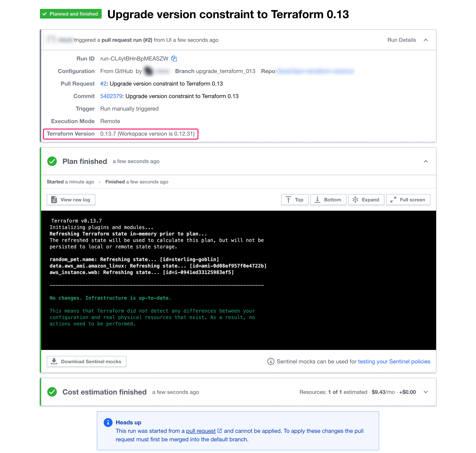Click the $9.43/mo cost estimate text
The width and height of the screenshot is (476, 453).
(383, 392)
